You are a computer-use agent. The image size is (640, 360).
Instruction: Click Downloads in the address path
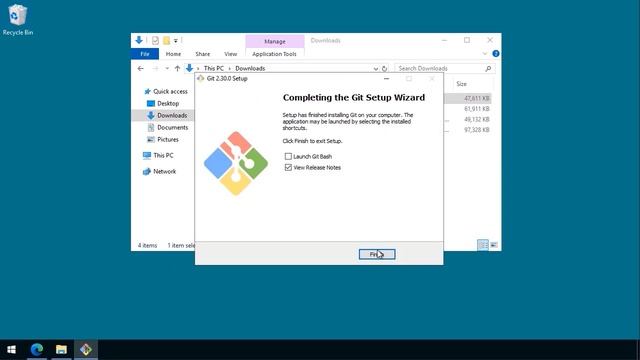[x=250, y=69]
